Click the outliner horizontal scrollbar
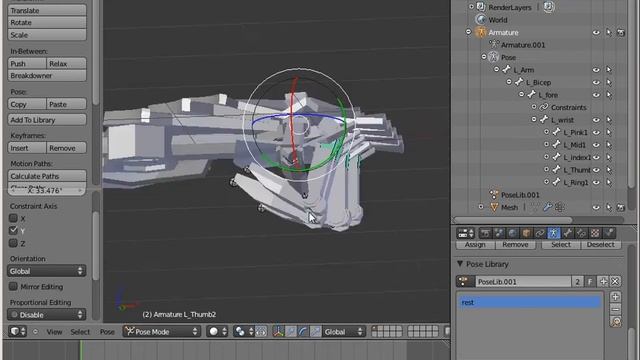Image resolution: width=640 pixels, height=360 pixels. 513,220
